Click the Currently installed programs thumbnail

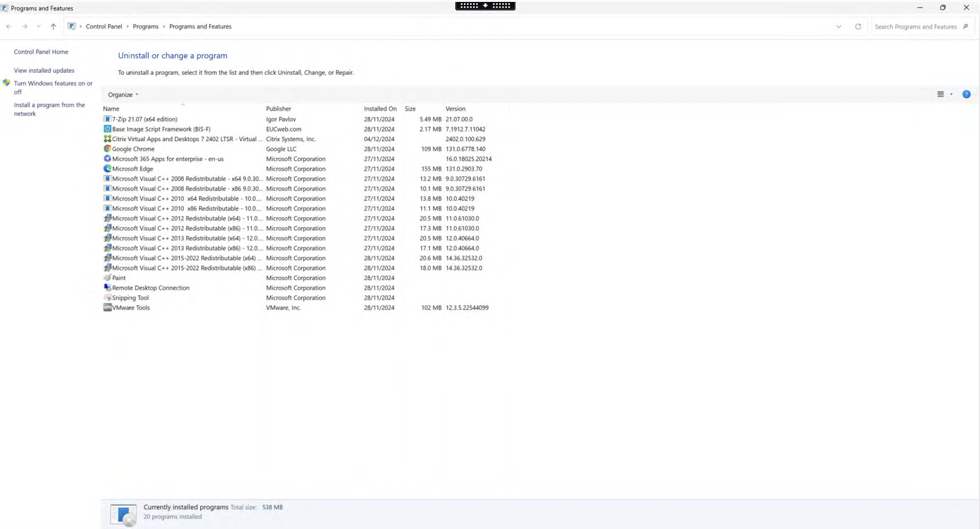tap(123, 515)
